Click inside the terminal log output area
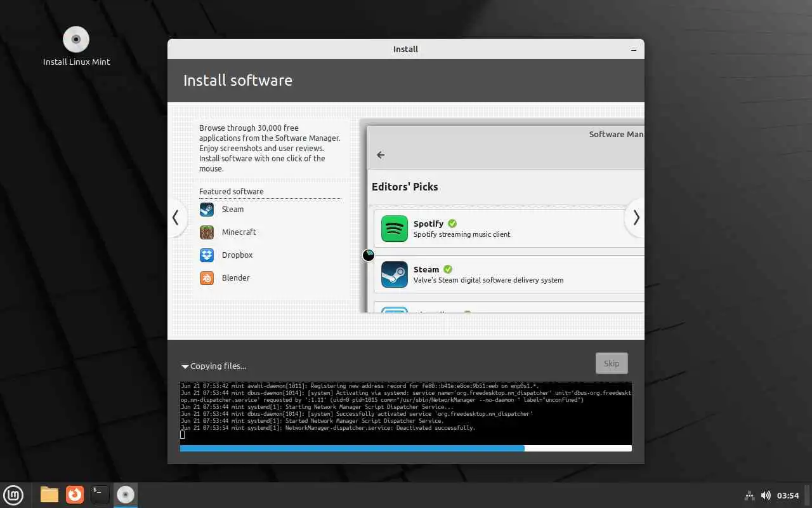The width and height of the screenshot is (812, 508). (406, 413)
